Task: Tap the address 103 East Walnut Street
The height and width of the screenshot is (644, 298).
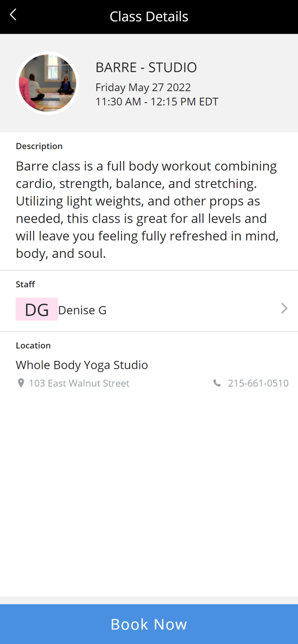Action: (79, 383)
